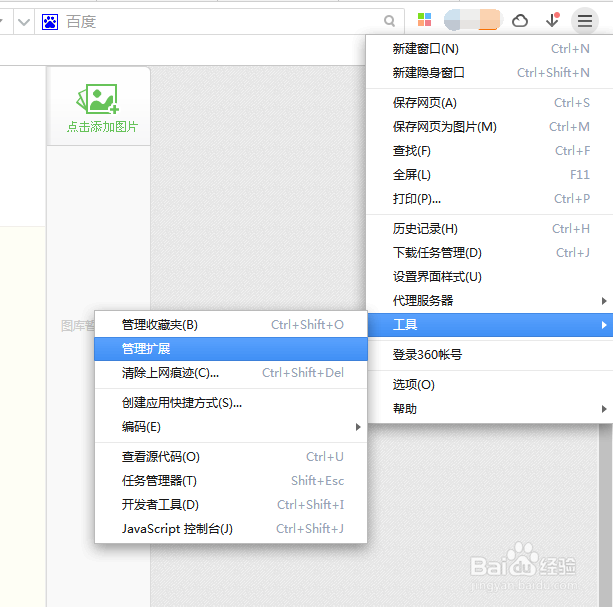Choose 保存网页(A) from menu
The width and height of the screenshot is (613, 607).
pyautogui.click(x=490, y=103)
